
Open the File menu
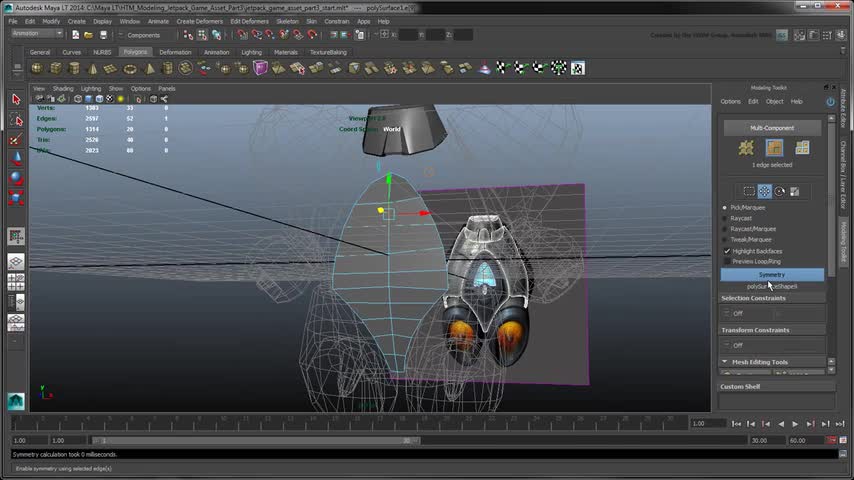[13, 22]
